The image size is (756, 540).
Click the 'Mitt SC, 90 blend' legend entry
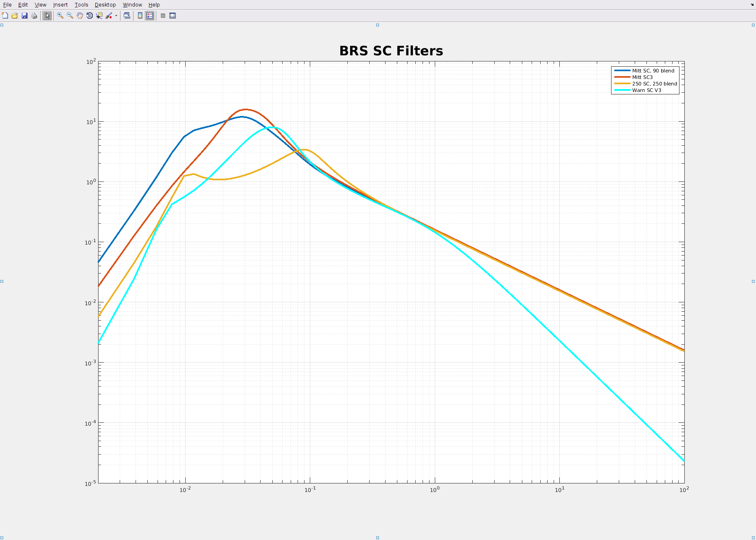pos(653,70)
